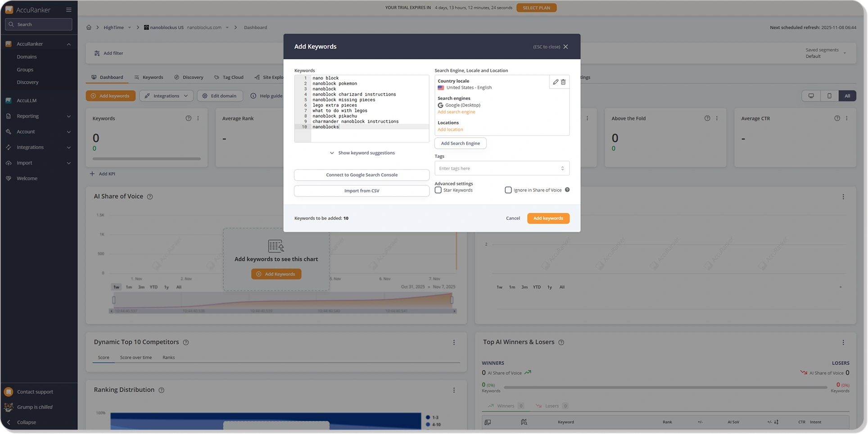This screenshot has height=434, width=868.
Task: Open Keywords KPI help icon
Action: coord(188,118)
